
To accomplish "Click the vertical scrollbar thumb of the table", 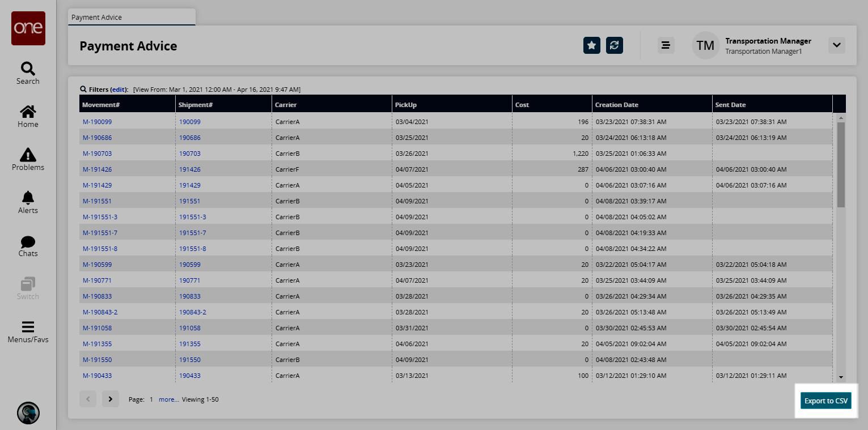I will 841,164.
